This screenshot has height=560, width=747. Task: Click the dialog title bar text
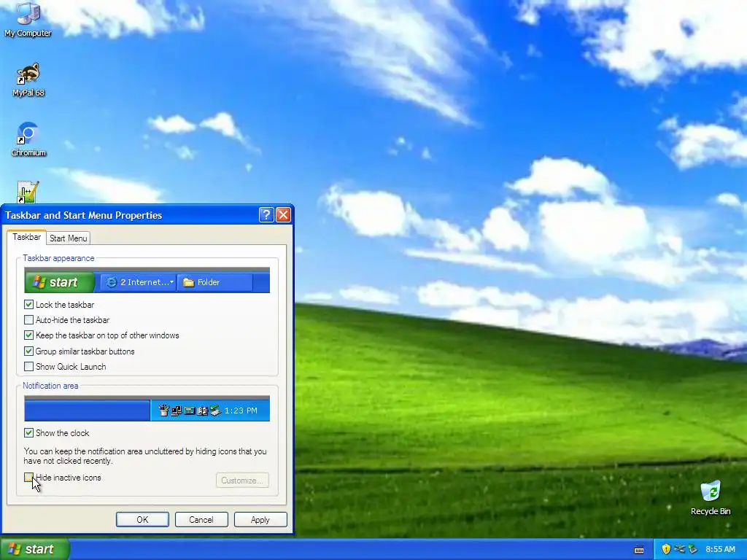(x=83, y=215)
